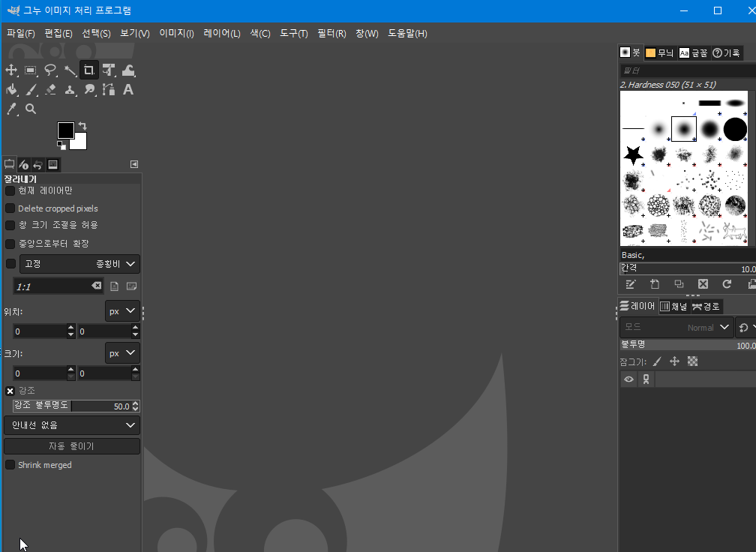Choose the Text tool
The width and height of the screenshot is (756, 552).
click(x=128, y=90)
